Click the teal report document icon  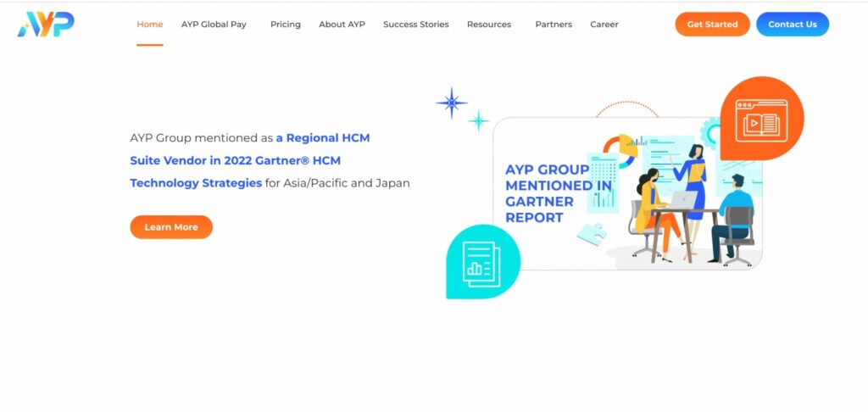482,262
